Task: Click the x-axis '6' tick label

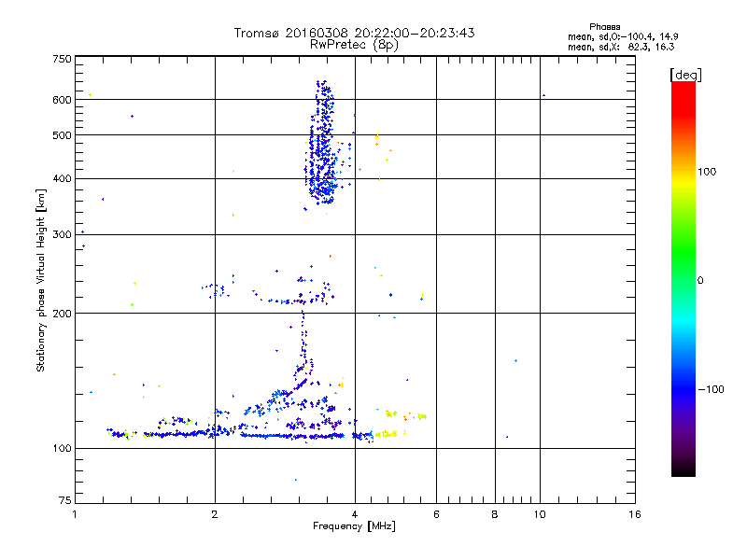Action: (x=436, y=514)
